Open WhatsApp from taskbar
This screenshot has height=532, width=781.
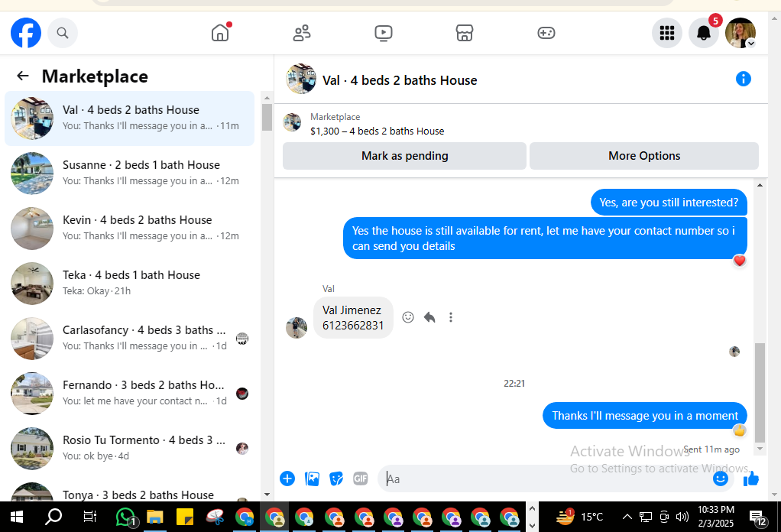(x=126, y=517)
